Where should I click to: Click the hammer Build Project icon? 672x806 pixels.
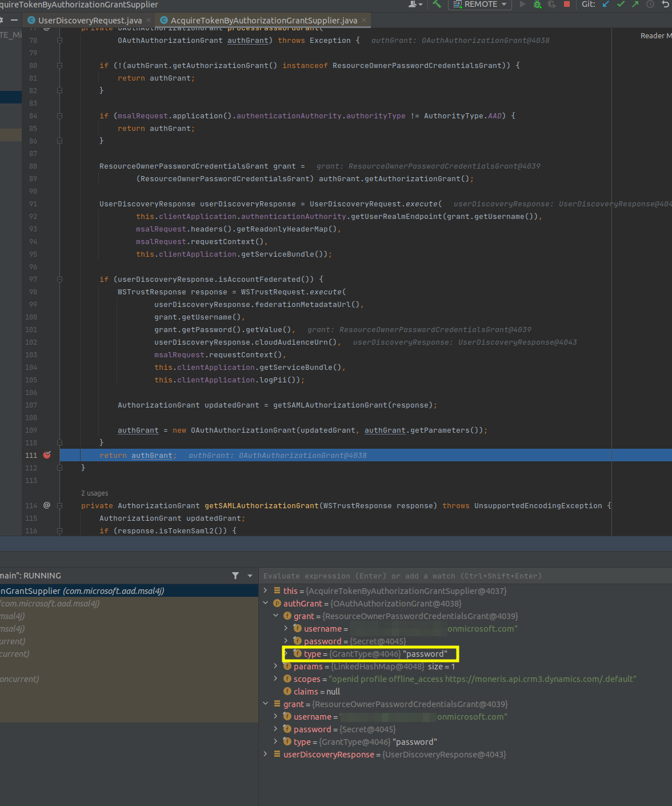[x=436, y=5]
